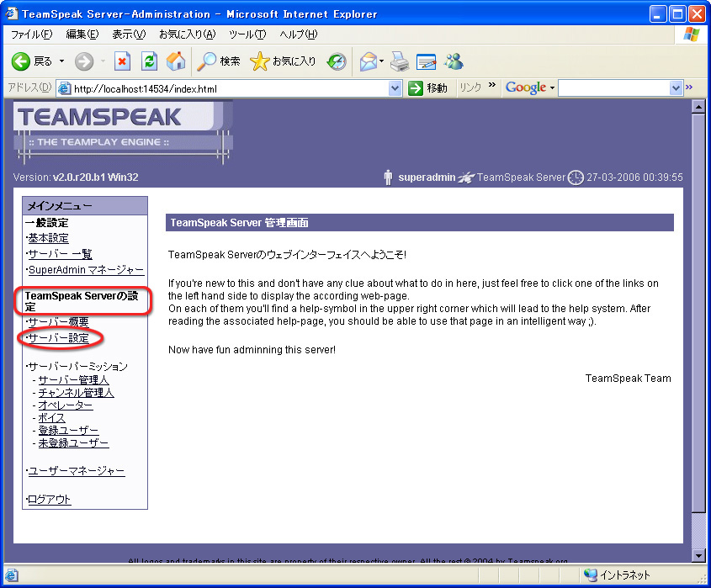Expand Google search box dropdown arrow
711x588 pixels.
(x=677, y=88)
